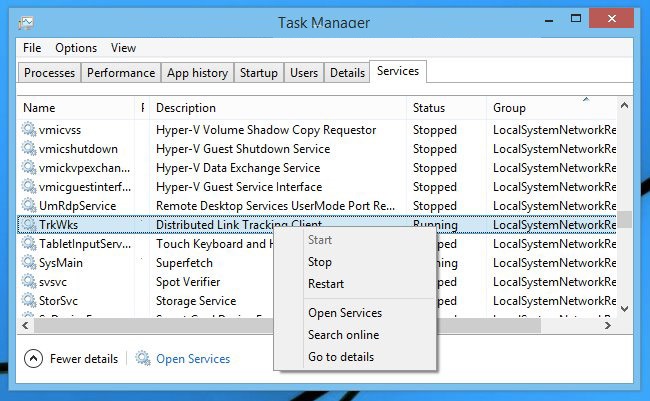Select the svsvc service name
Screen dimensions: 650x401
tap(53, 282)
